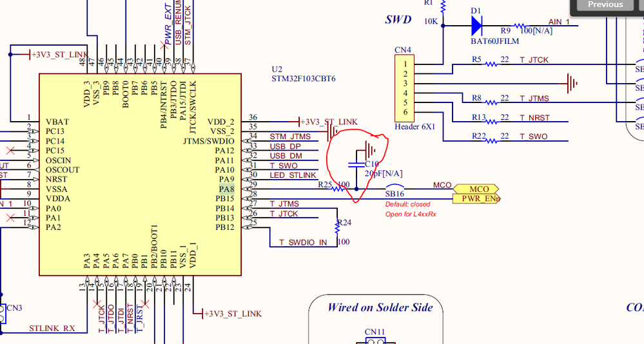Screen dimensions: 644x344
Task: Click the +3V3_ST_LINK label below pin 24
Action: [233, 314]
